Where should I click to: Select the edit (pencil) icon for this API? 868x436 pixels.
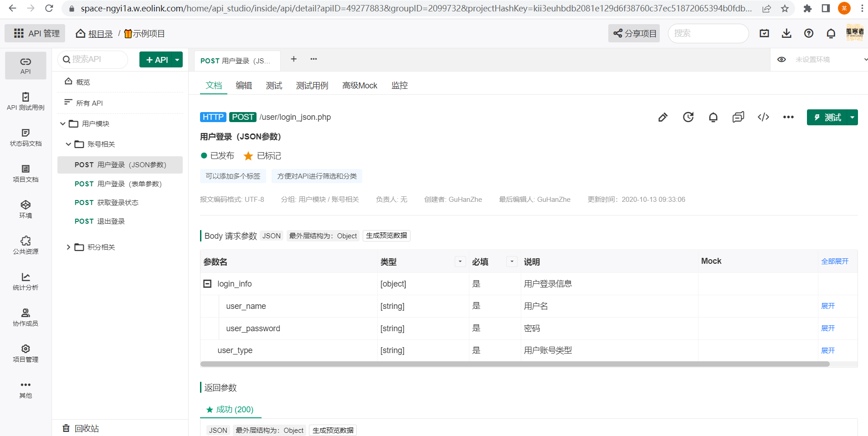663,117
